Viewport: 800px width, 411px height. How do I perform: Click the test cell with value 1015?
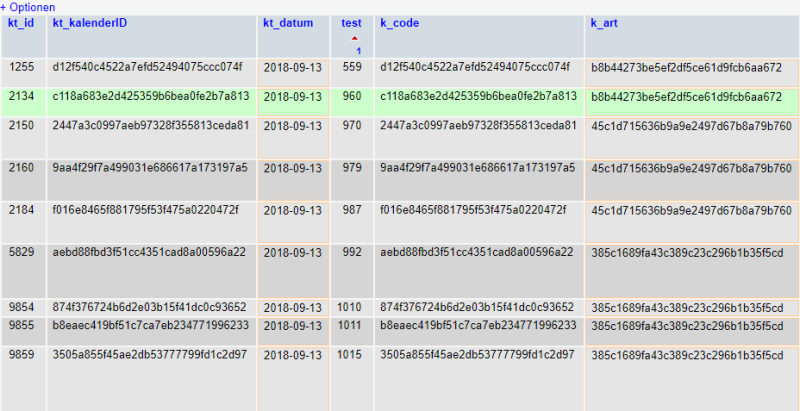[349, 354]
